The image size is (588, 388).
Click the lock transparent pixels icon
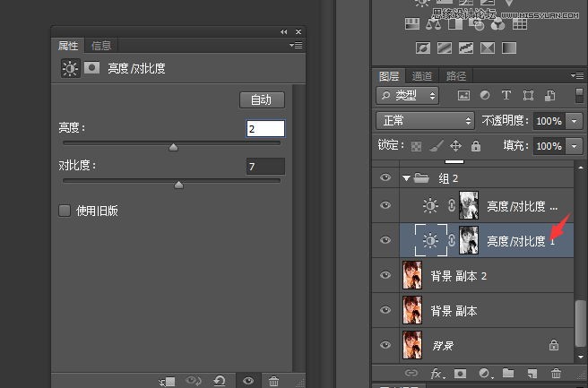pyautogui.click(x=416, y=146)
